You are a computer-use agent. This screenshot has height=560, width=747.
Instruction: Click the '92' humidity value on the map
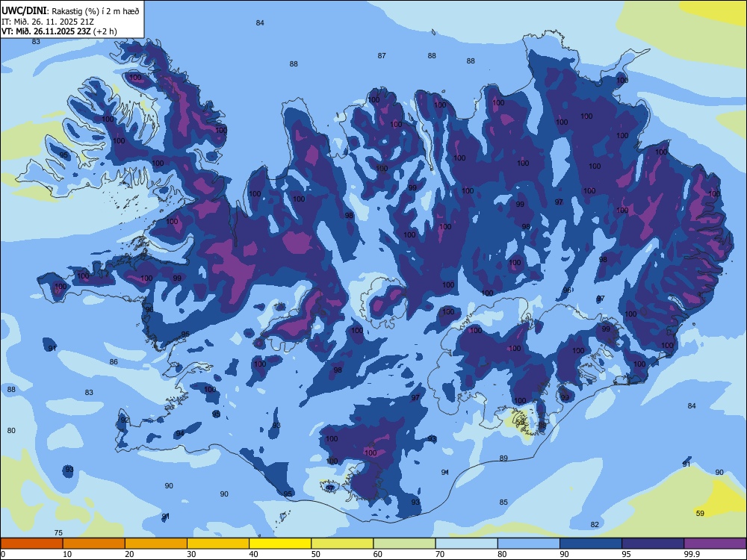click(125, 420)
